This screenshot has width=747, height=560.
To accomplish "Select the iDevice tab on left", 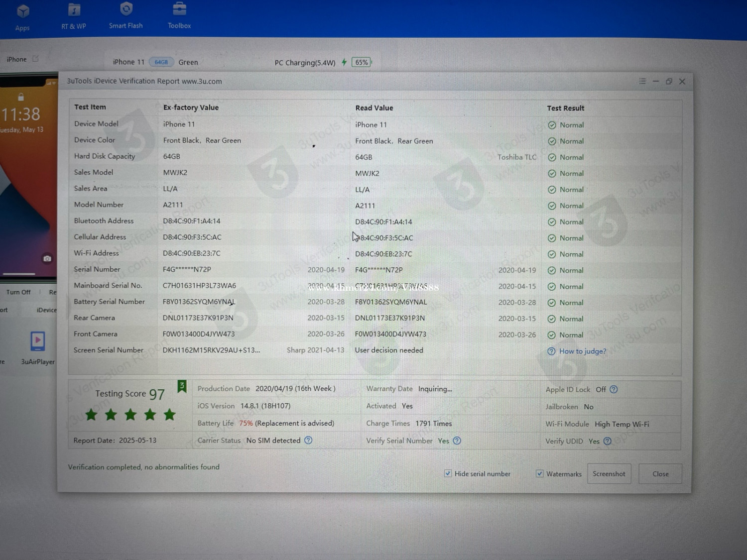I will click(46, 310).
